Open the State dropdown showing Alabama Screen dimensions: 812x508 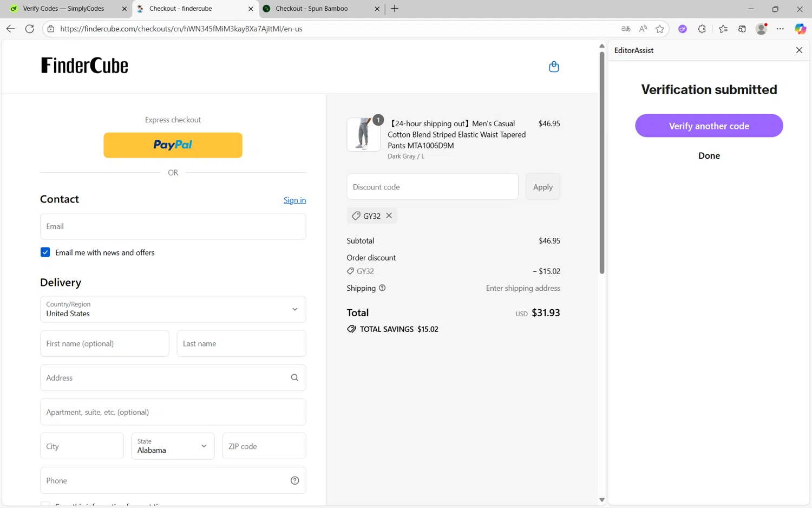(x=173, y=446)
